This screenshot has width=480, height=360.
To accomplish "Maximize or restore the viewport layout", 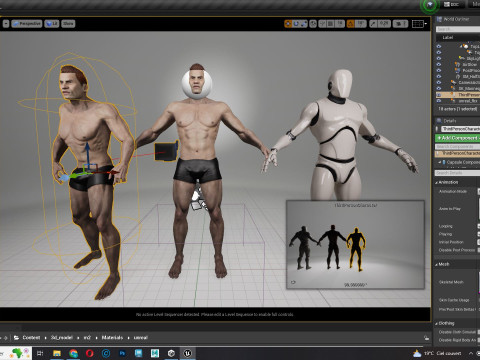I will pyautogui.click(x=419, y=24).
